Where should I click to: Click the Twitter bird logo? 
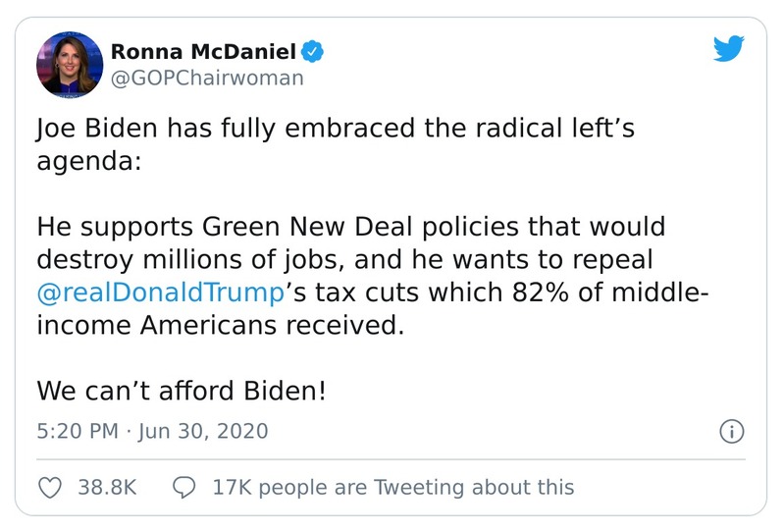tap(727, 51)
